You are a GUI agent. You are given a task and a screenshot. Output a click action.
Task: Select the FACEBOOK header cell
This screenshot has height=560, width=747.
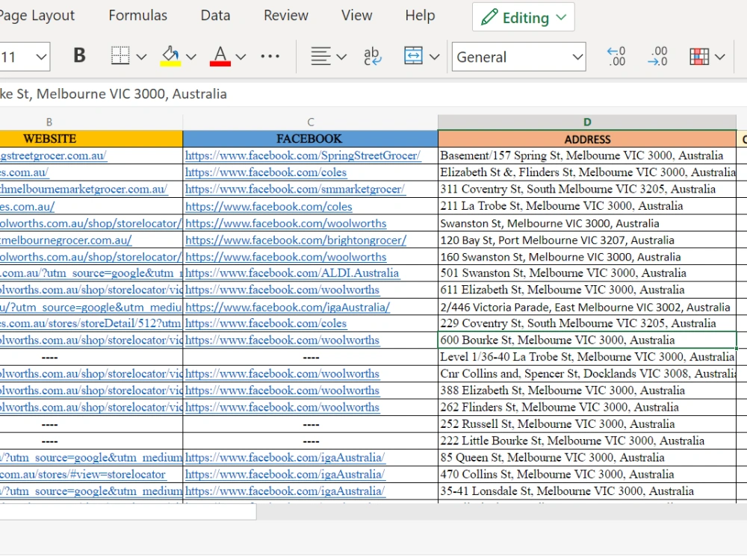click(x=310, y=139)
